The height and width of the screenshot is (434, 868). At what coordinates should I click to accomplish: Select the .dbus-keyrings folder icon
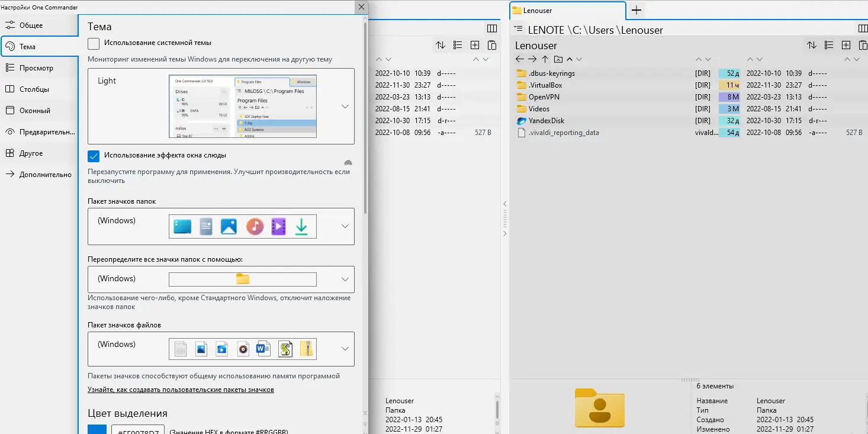pos(521,73)
